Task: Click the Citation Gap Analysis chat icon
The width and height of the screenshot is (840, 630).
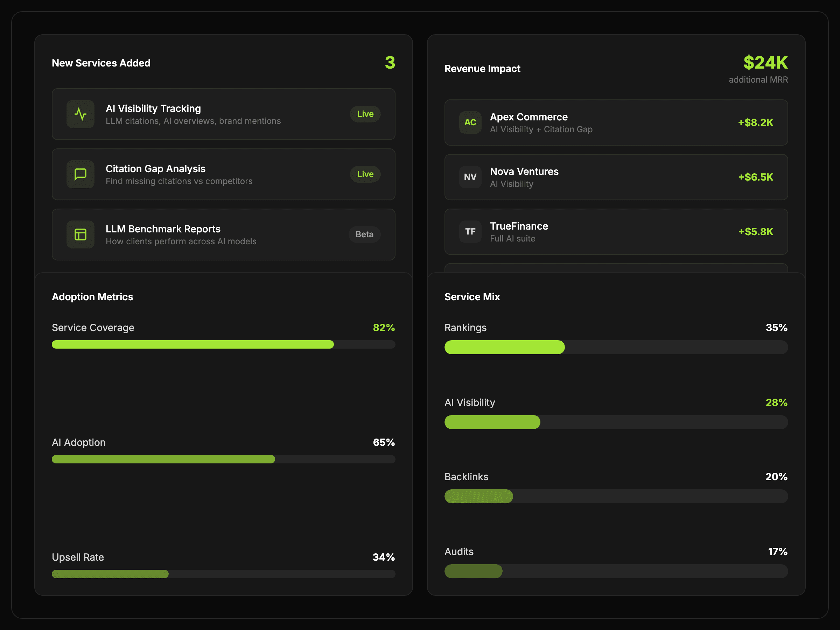Action: (x=80, y=174)
